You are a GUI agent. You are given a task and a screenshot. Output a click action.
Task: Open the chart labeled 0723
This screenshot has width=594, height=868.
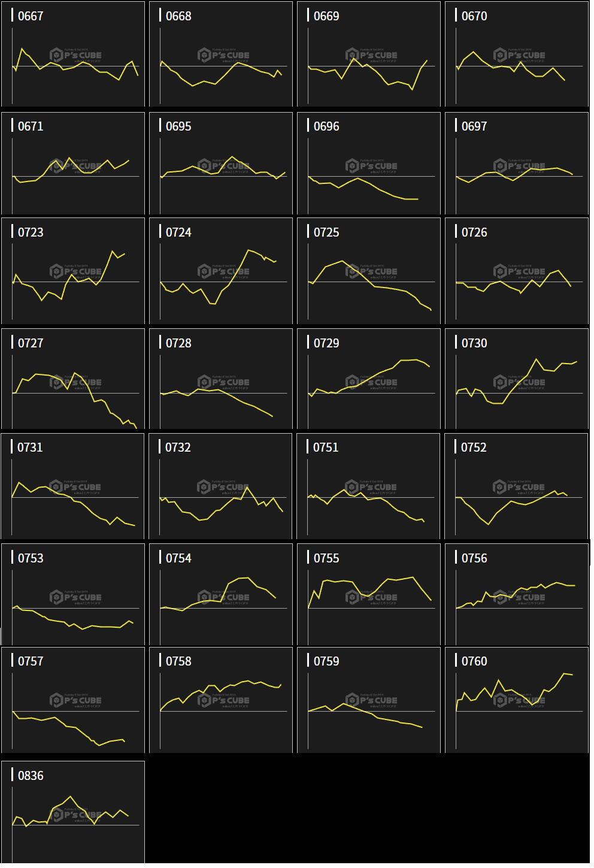click(x=73, y=271)
